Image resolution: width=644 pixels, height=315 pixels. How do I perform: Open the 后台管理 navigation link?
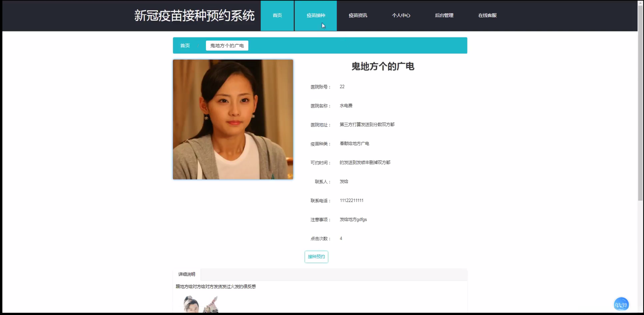click(444, 15)
